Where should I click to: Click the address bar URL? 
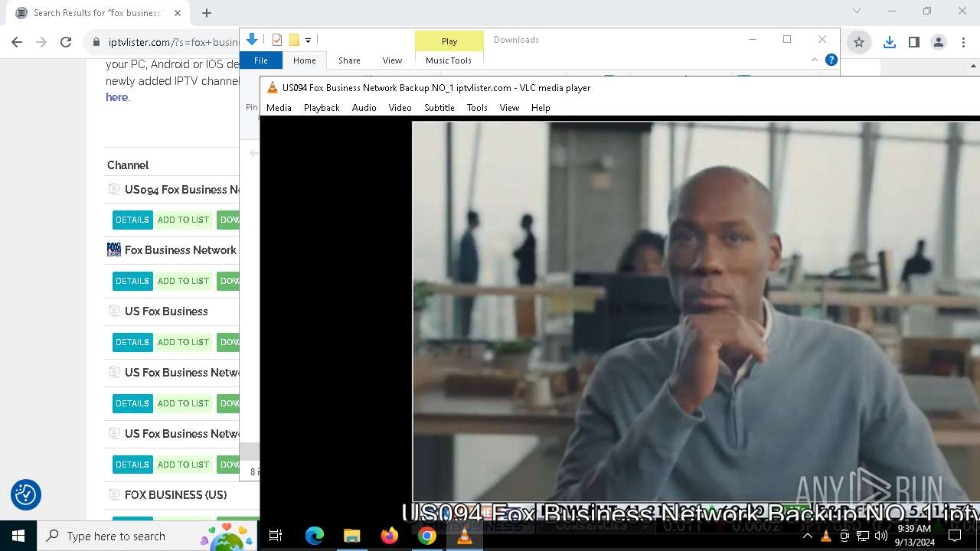(173, 43)
